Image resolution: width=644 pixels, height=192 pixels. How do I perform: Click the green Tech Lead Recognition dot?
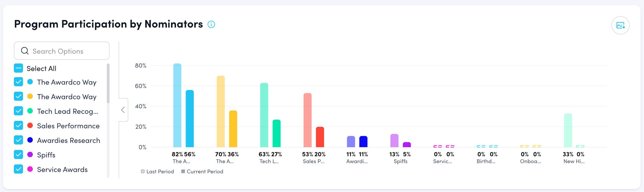(x=30, y=111)
